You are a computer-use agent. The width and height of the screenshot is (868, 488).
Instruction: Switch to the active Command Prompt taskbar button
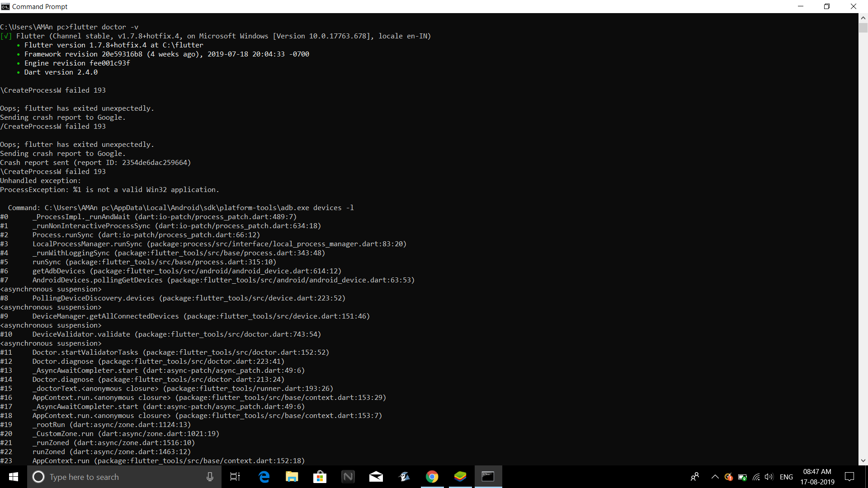pyautogui.click(x=488, y=477)
